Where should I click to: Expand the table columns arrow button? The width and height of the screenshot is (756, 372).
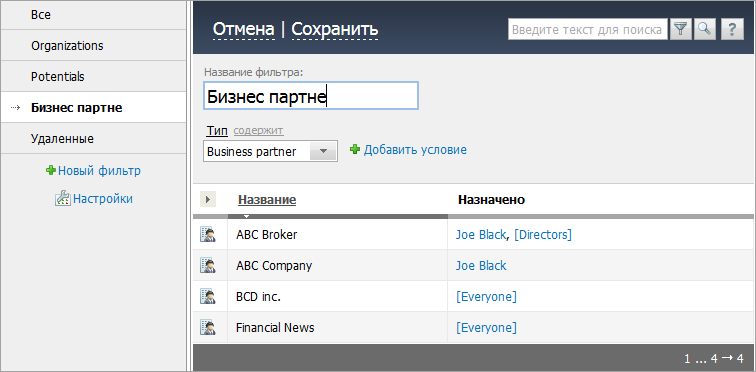pyautogui.click(x=208, y=199)
